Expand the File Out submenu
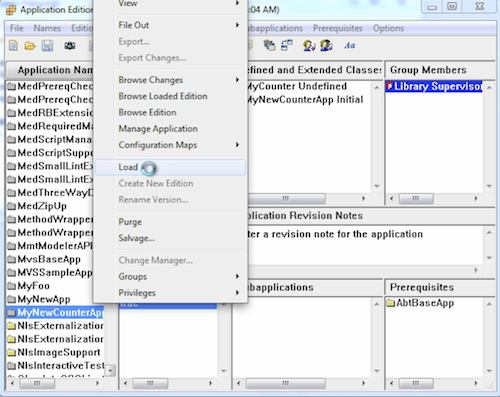The image size is (500, 397). (x=237, y=25)
